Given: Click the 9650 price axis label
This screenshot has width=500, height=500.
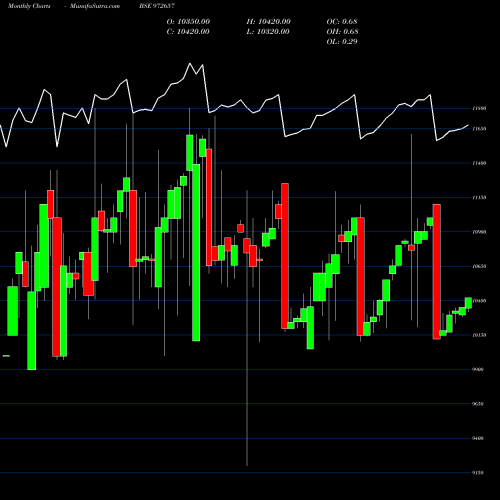Looking at the screenshot, I should pyautogui.click(x=478, y=404).
